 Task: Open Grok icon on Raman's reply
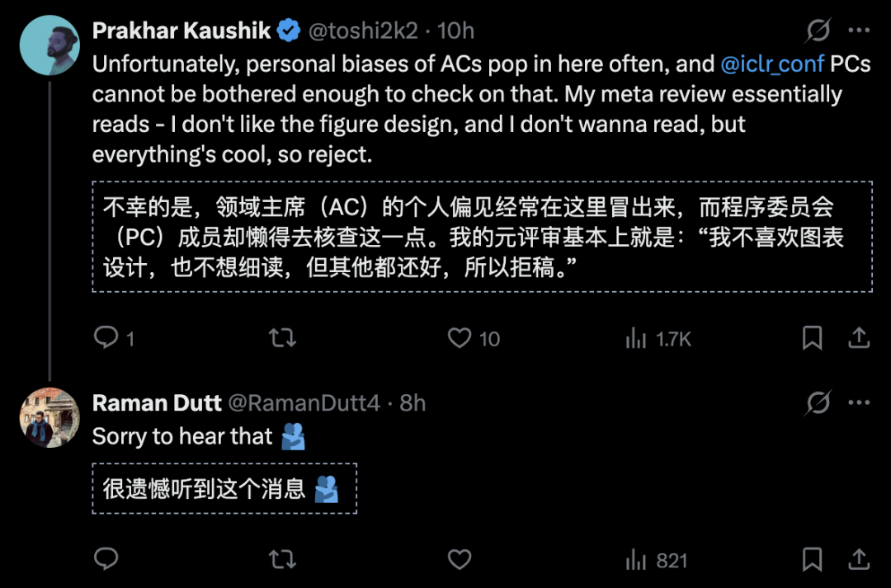818,403
